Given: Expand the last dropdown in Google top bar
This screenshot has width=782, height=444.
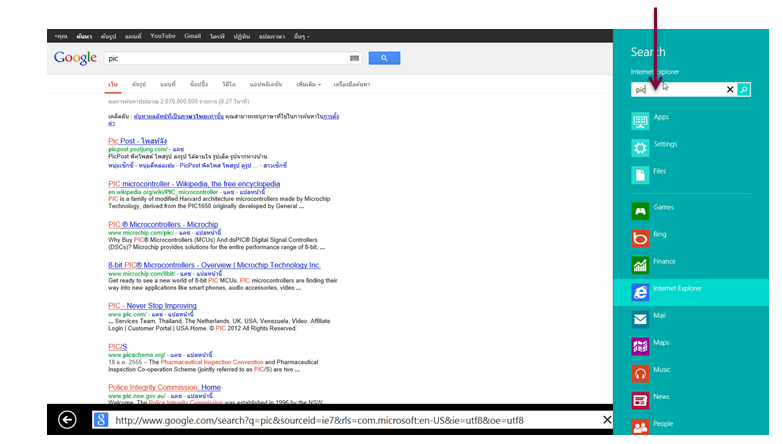Looking at the screenshot, I should click(x=301, y=36).
